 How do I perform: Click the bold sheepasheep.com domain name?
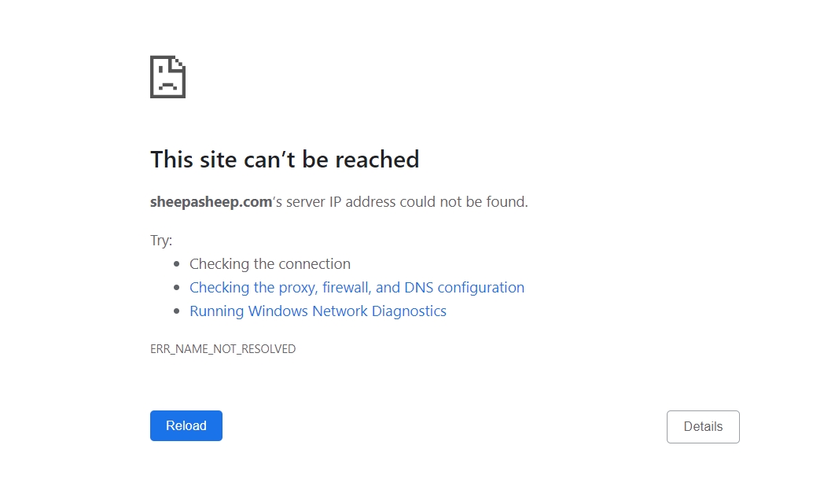(x=211, y=202)
